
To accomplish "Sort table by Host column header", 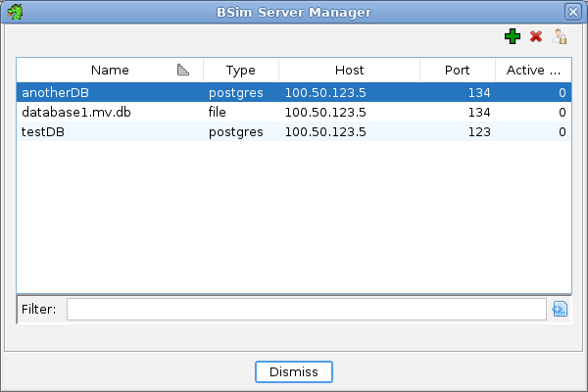I will (x=349, y=70).
